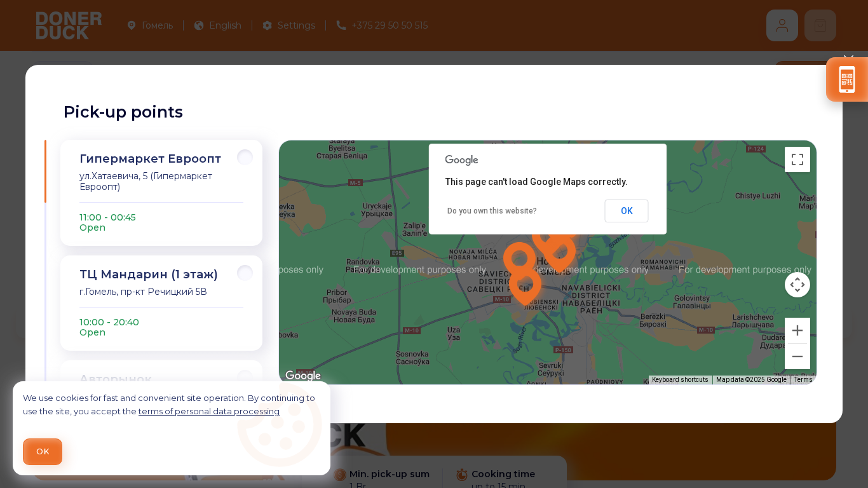This screenshot has height=488, width=868.
Task: Click the Doner Duck logo
Action: click(69, 25)
